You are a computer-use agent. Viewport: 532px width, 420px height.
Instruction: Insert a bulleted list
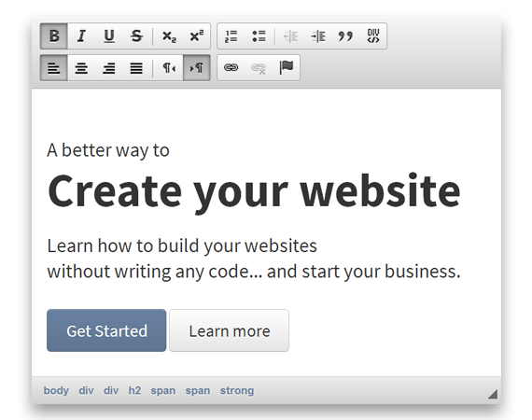pos(259,36)
